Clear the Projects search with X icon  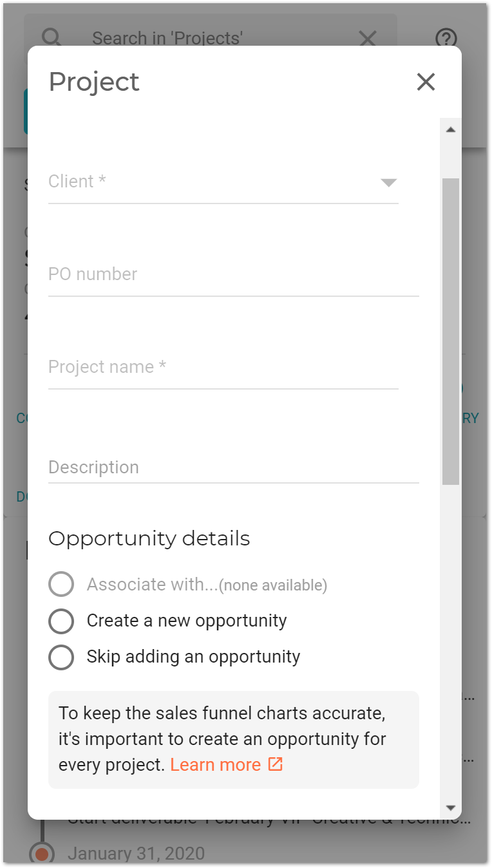pos(368,39)
